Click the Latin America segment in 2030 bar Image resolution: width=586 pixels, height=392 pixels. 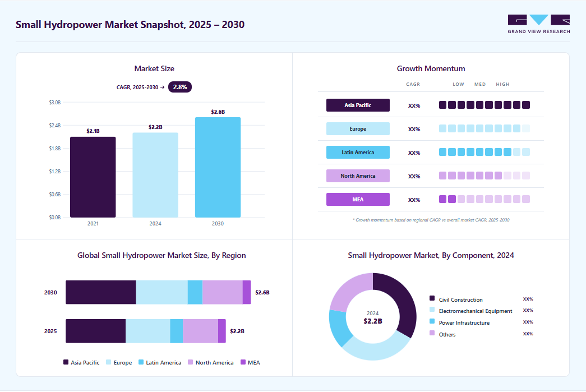195,292
